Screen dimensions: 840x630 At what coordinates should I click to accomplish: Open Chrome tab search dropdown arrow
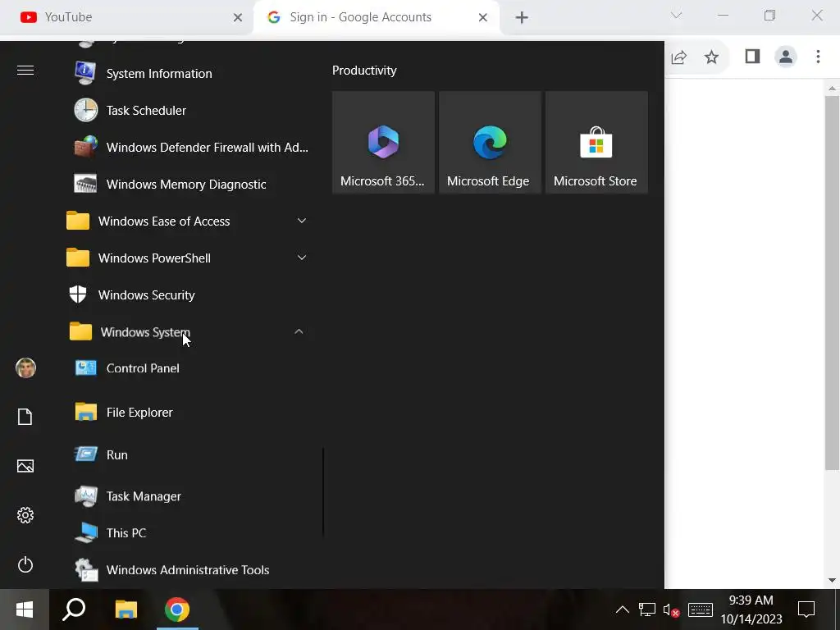pos(676,16)
